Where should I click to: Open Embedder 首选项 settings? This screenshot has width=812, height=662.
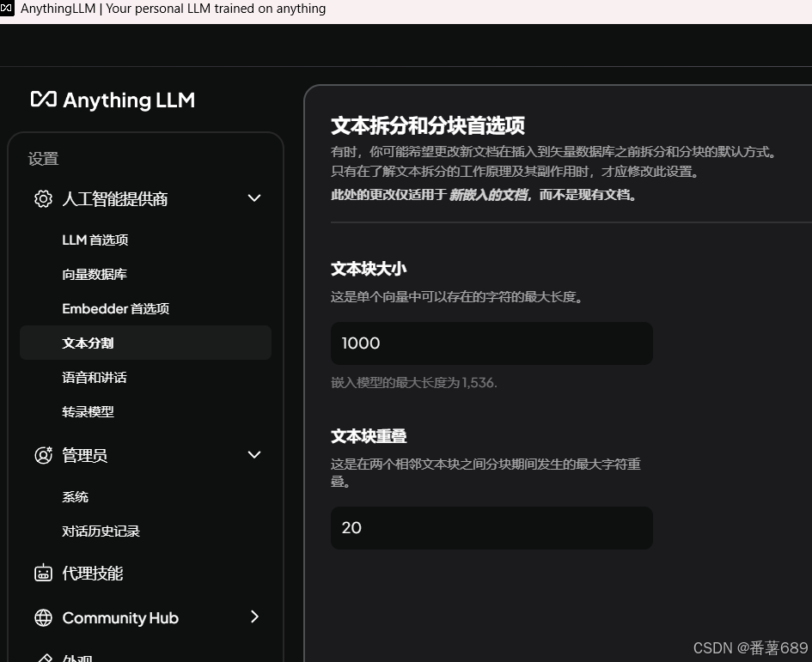(x=115, y=308)
